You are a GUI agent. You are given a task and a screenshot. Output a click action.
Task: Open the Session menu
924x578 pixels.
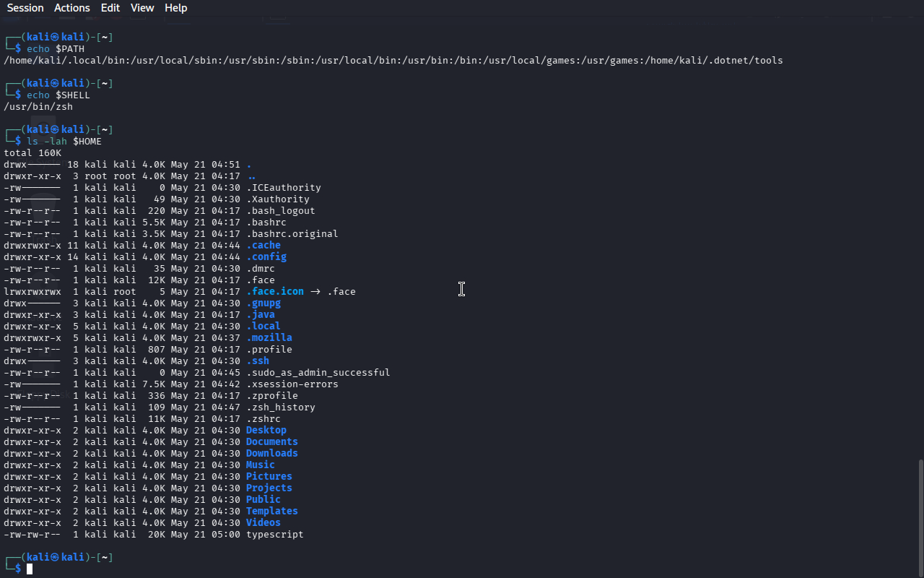(x=25, y=8)
